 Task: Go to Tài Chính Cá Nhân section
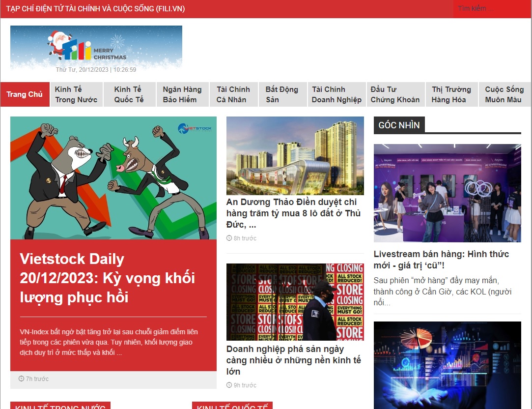(x=233, y=94)
